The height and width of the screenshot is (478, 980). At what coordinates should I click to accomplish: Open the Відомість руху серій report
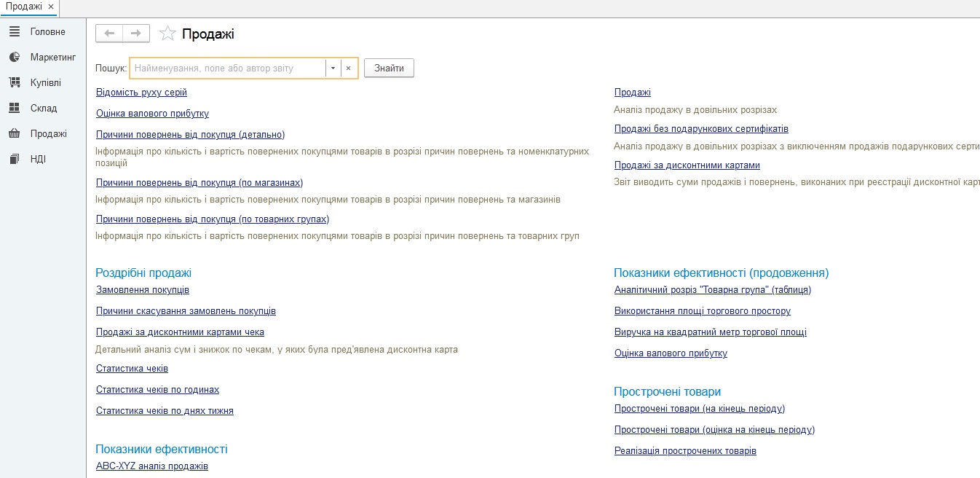point(141,93)
